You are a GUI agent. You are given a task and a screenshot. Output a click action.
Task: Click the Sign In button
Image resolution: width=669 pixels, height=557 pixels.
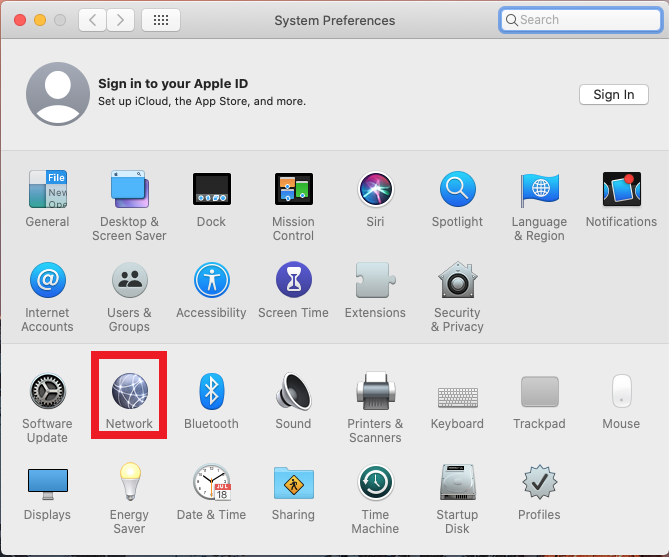click(x=614, y=94)
